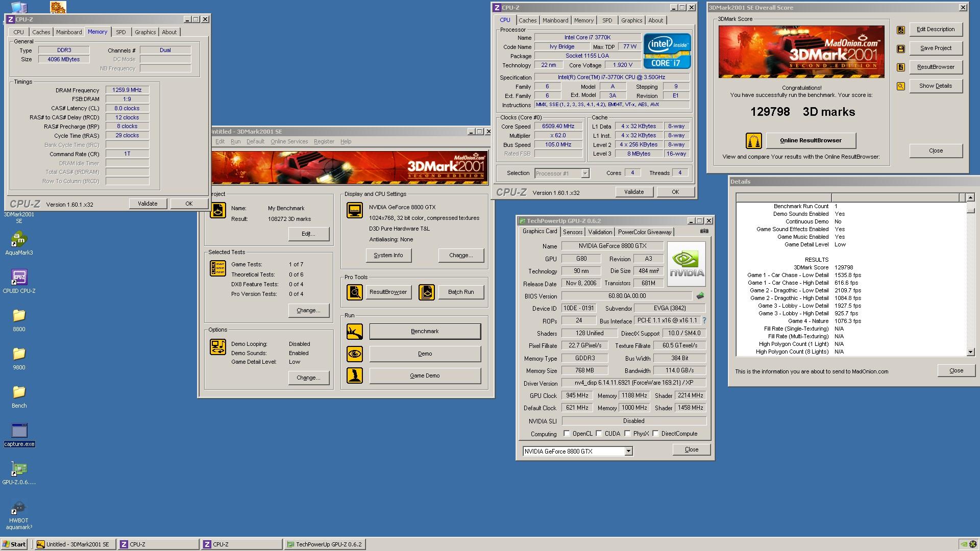Click the GPU-Z BIOS save chip icon
The image size is (980, 551).
coord(700,296)
